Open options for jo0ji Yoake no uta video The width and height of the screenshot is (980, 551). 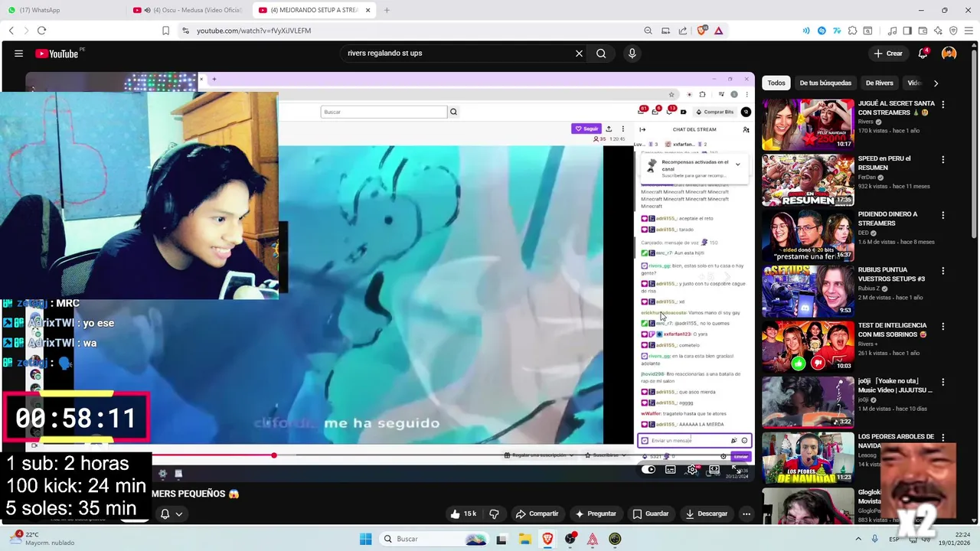tap(943, 382)
